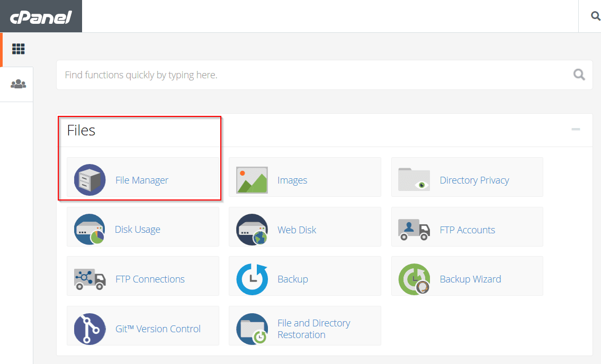
Task: Click the Images picture icon
Action: click(x=252, y=180)
